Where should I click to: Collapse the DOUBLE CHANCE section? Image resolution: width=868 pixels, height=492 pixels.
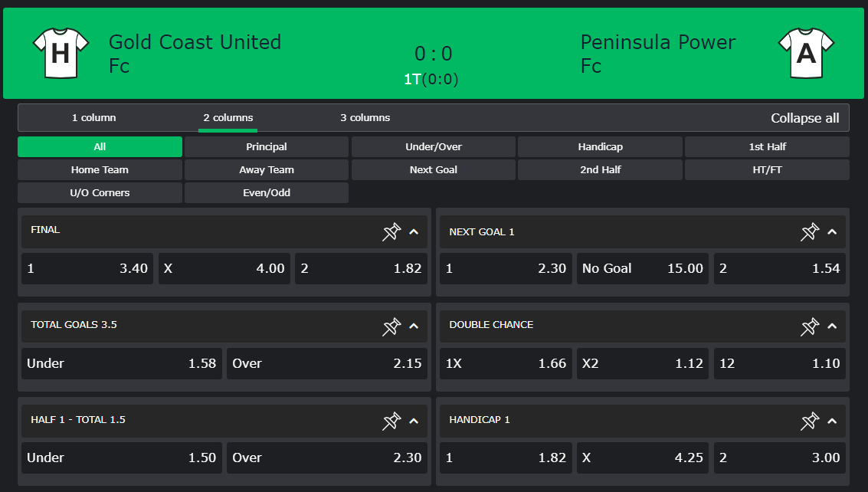click(x=832, y=326)
